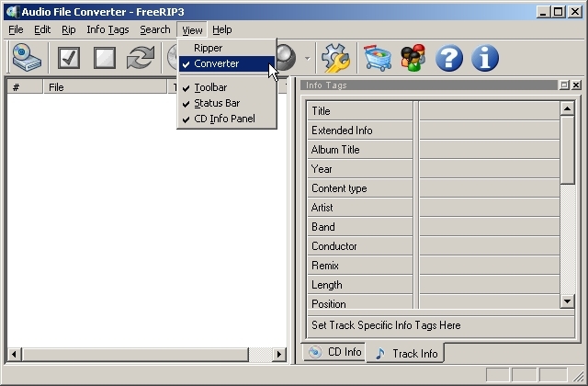Click Info Tags scrollbar up arrow

coord(568,108)
